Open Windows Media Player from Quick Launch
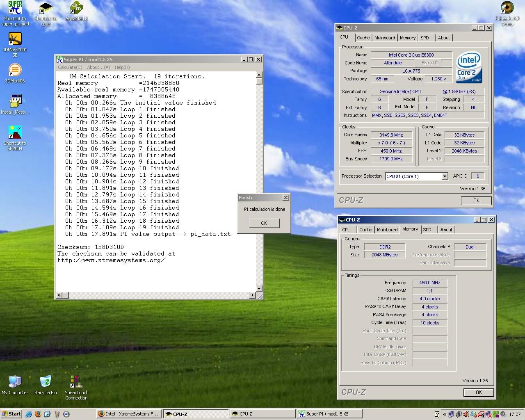 pos(66,414)
